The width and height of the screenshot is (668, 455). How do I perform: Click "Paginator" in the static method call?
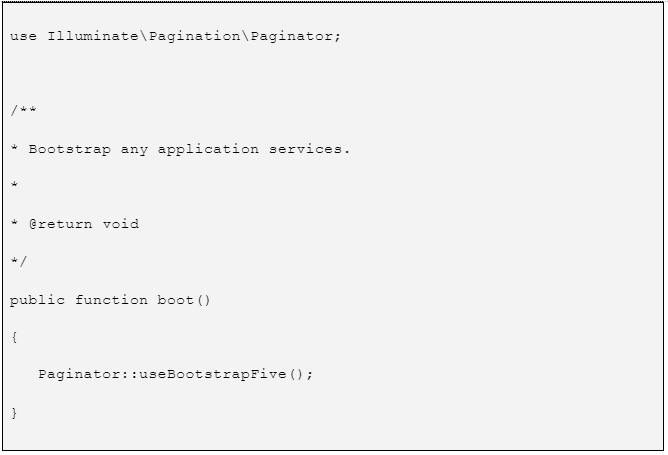coord(79,374)
